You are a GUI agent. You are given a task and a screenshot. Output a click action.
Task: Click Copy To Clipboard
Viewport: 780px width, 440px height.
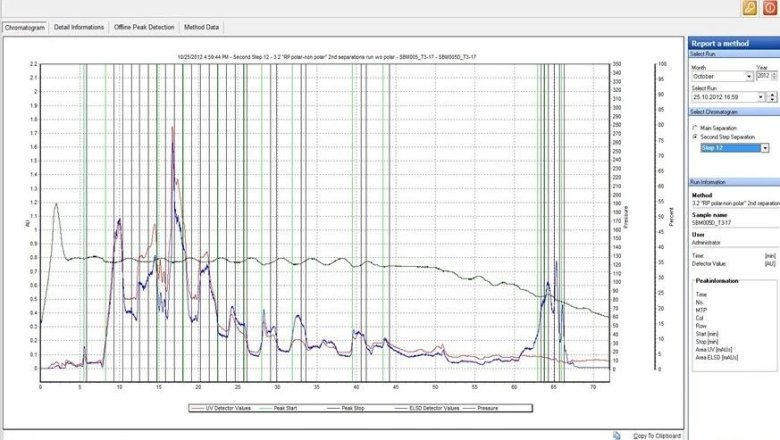656,435
